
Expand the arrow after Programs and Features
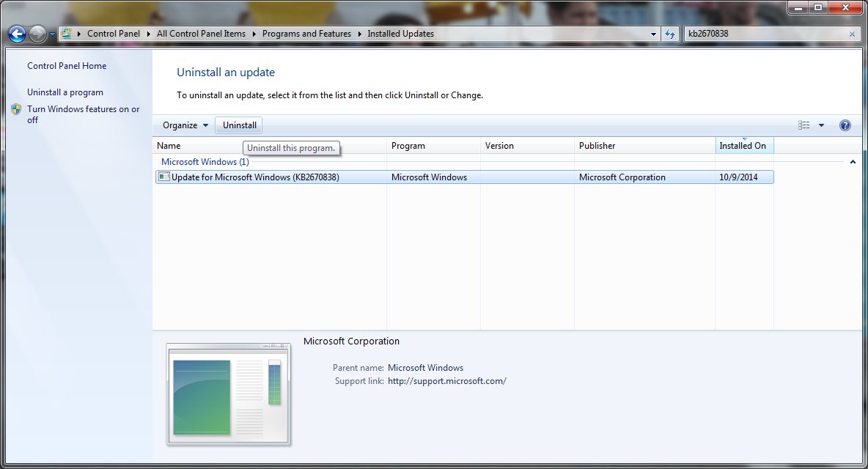(359, 34)
